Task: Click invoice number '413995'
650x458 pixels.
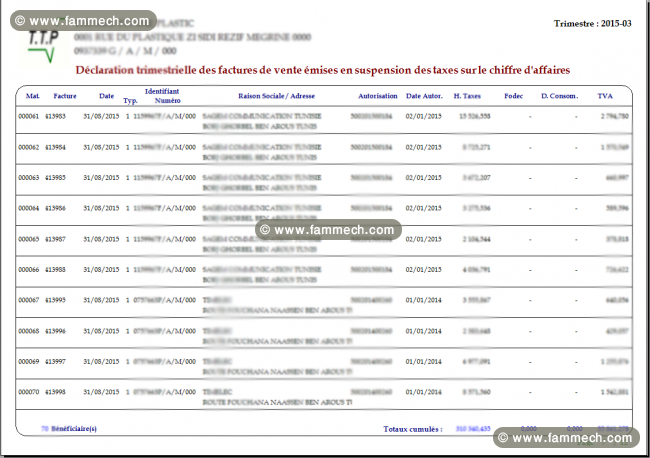Action: tap(56, 300)
